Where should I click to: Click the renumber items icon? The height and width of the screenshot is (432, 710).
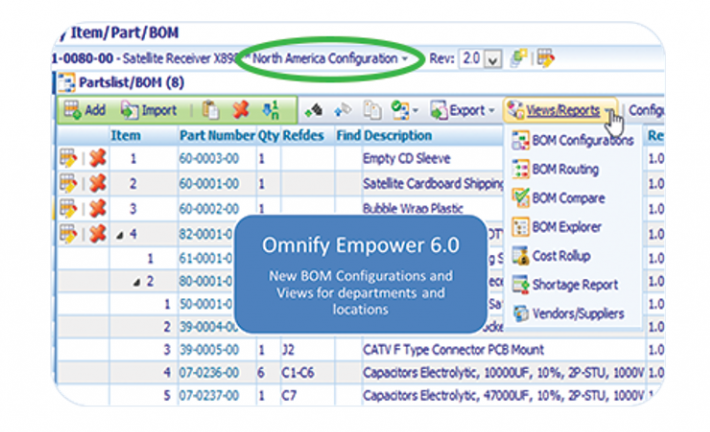coord(270,110)
